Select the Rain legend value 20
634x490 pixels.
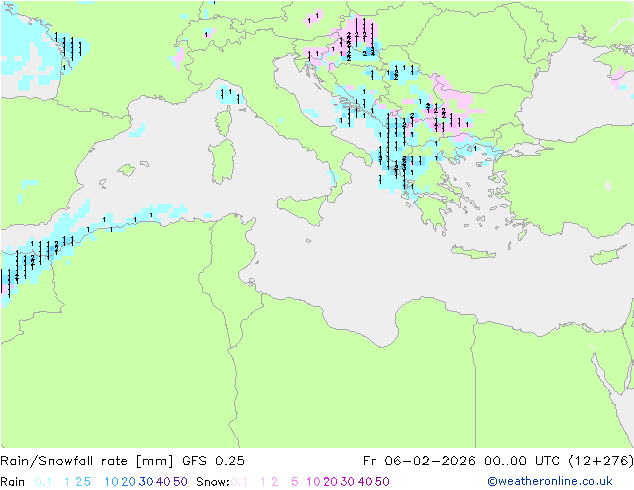[x=128, y=482]
